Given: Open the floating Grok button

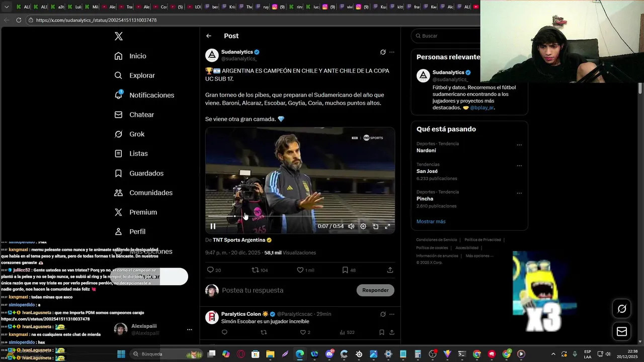Looking at the screenshot, I should click(622, 309).
